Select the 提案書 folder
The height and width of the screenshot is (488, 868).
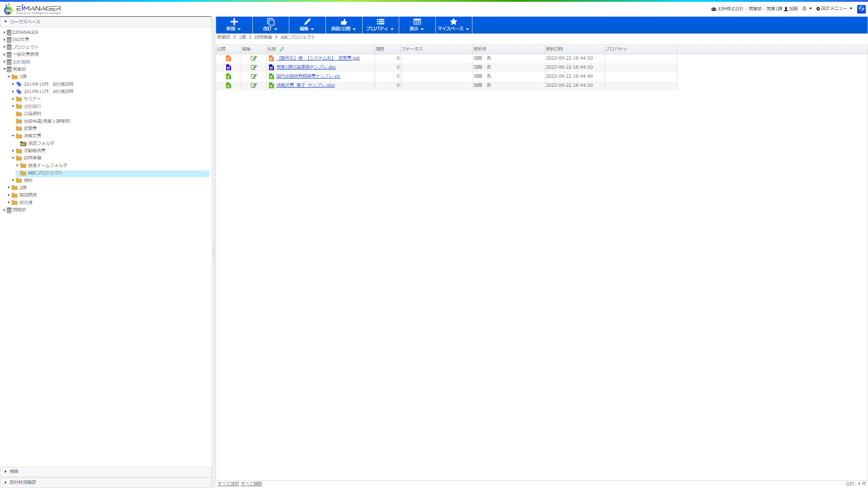[x=30, y=128]
